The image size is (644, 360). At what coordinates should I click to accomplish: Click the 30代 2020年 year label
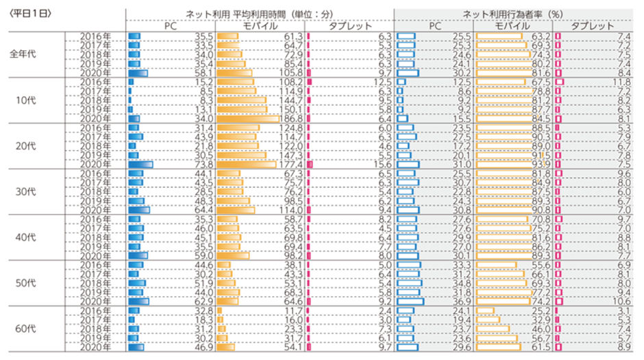pos(95,211)
